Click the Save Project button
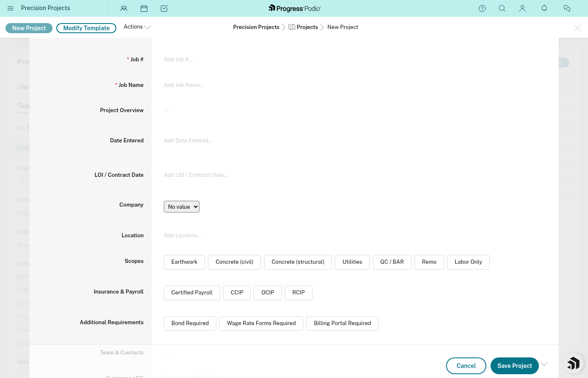 (514, 366)
